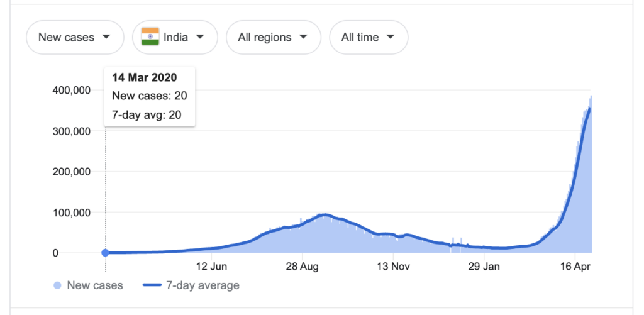Open the All time range dropdown
The image size is (644, 315).
tap(368, 37)
